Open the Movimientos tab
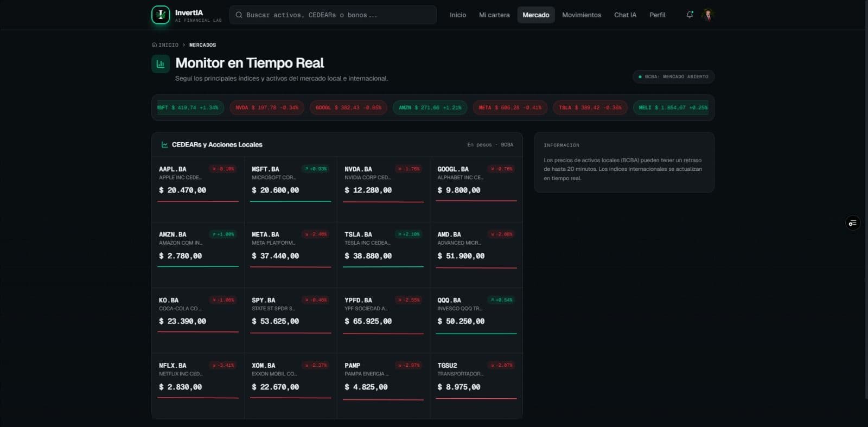This screenshot has width=868, height=427. coord(582,15)
